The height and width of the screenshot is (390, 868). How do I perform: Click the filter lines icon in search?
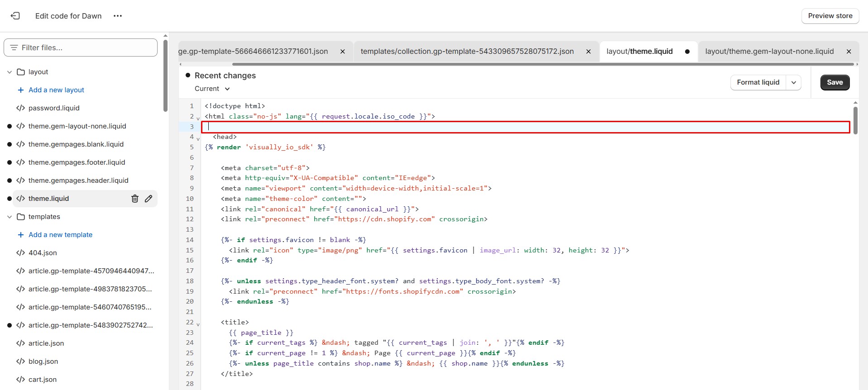[14, 48]
